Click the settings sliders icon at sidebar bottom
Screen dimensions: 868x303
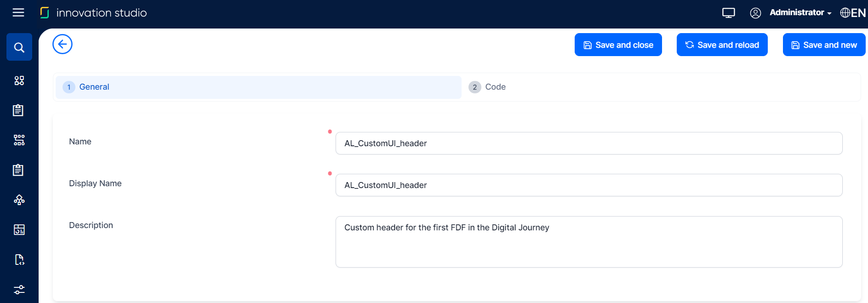(19, 289)
